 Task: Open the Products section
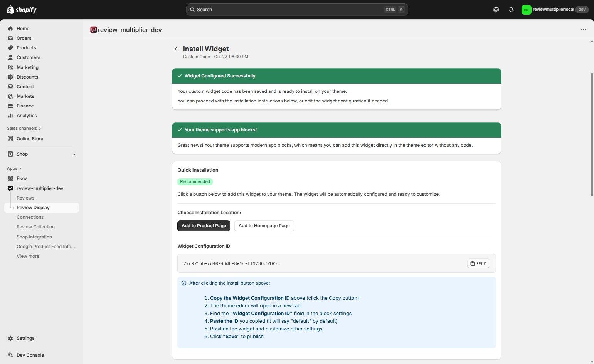point(26,47)
